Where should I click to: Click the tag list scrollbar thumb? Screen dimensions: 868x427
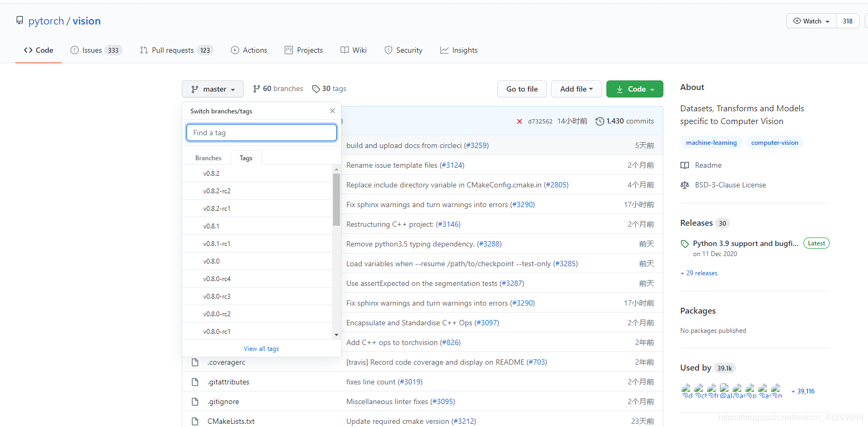[336, 200]
